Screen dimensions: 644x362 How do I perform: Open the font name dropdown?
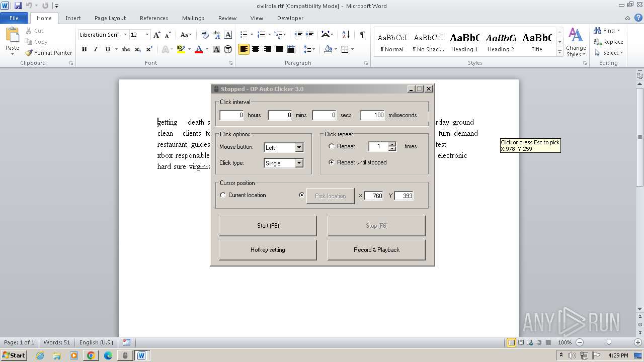point(125,35)
